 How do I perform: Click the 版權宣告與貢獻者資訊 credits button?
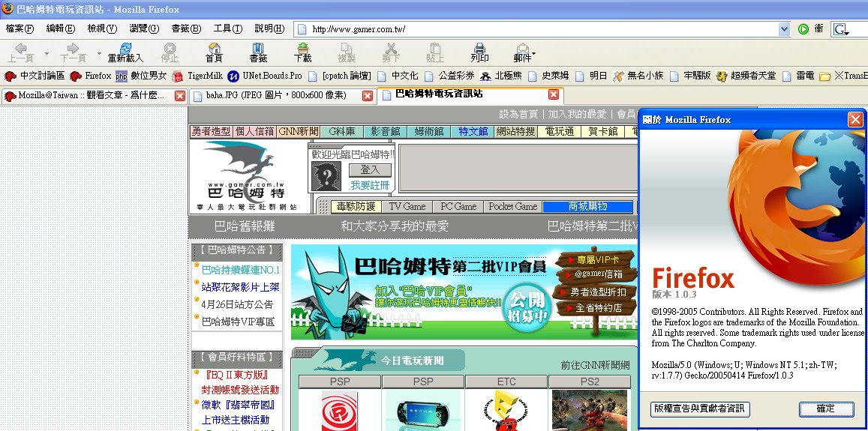point(699,409)
